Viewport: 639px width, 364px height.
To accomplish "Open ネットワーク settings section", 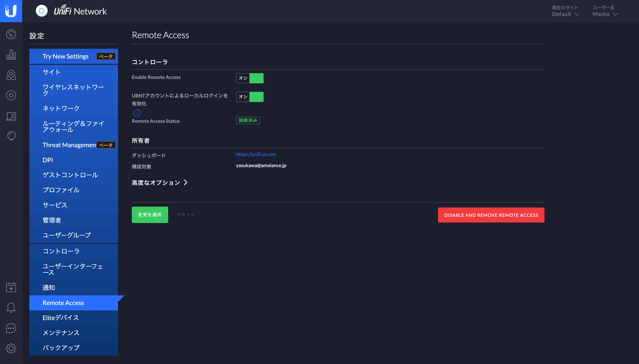I will coord(74,108).
